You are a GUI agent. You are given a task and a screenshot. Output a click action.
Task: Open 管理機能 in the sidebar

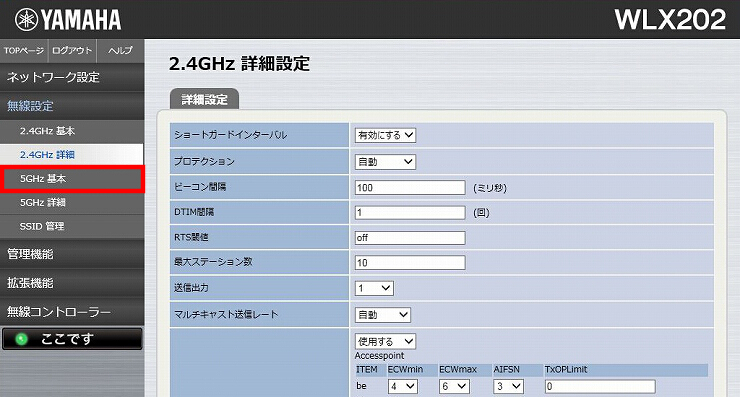click(x=72, y=254)
